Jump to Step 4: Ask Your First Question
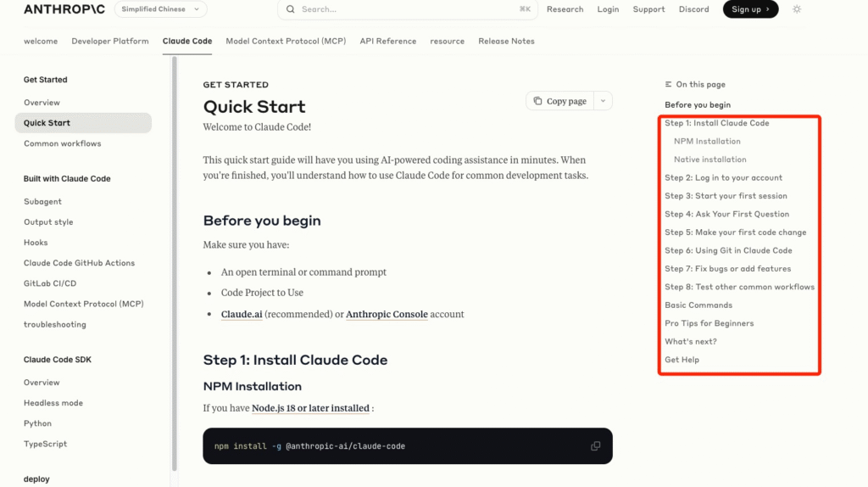The image size is (868, 487). coord(726,214)
